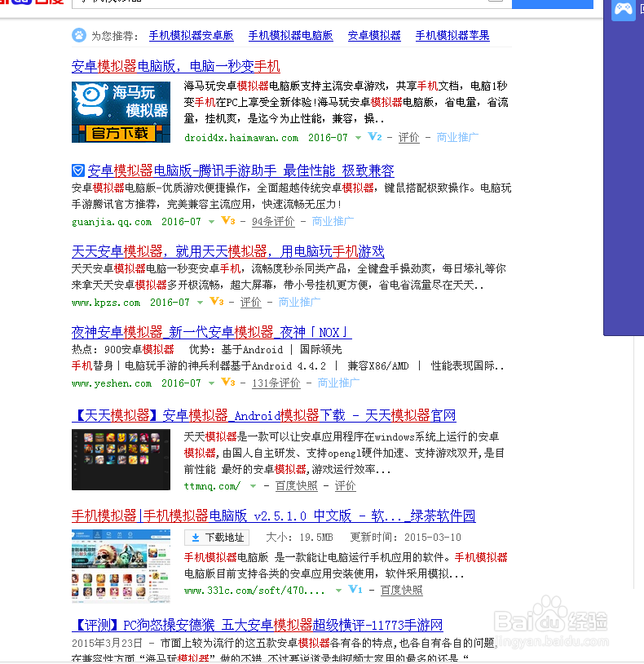
Task: Open result 天天安卓模拟器, 就用天天模拟器
Action: 228,251
